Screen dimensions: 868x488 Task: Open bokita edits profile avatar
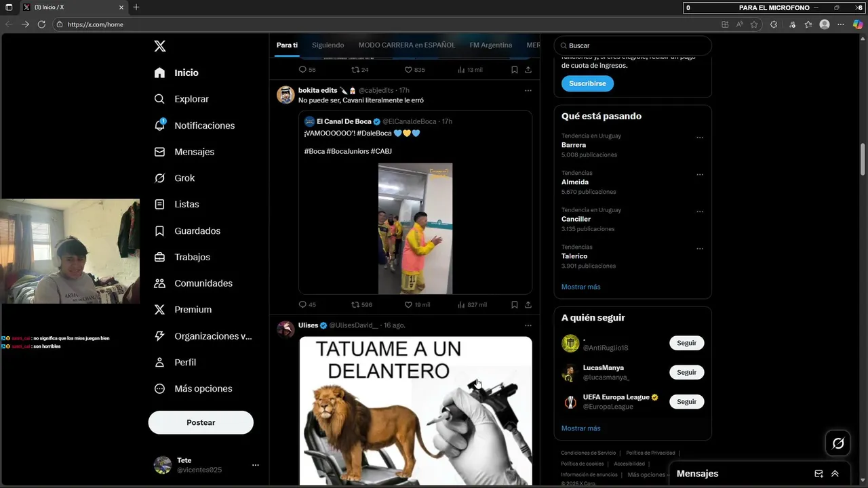[x=285, y=94]
